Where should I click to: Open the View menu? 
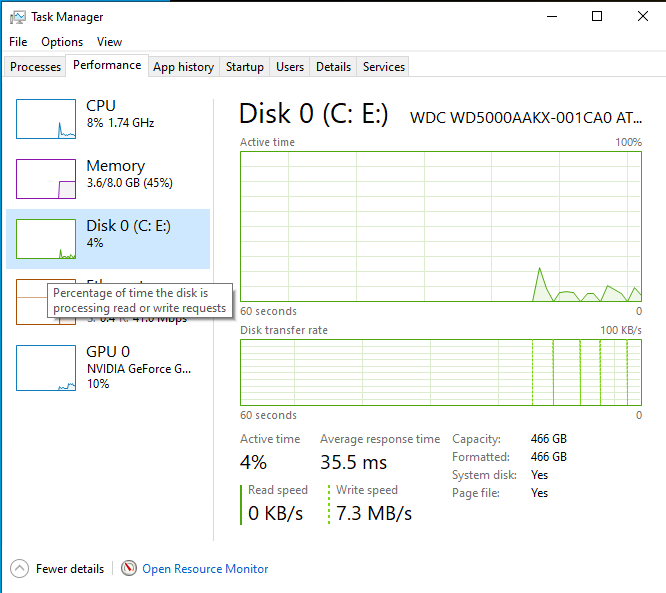pyautogui.click(x=109, y=42)
